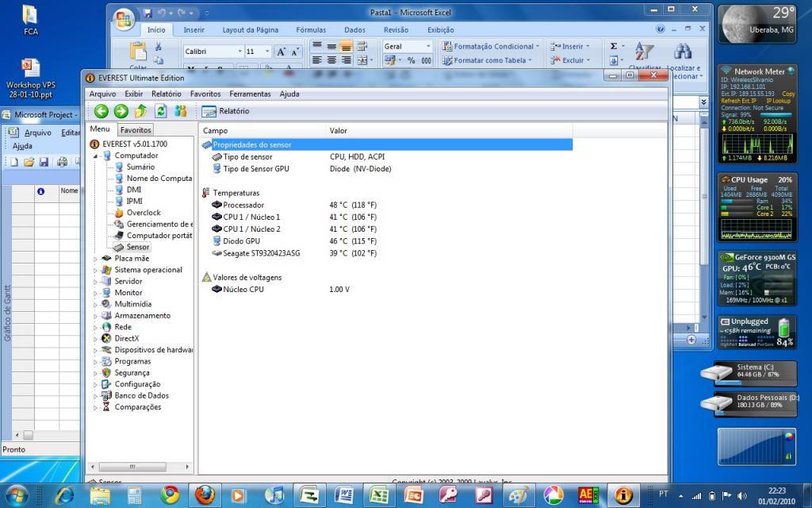Click the green Back arrow in EVEREST toolbar
The image size is (812, 508).
(101, 111)
